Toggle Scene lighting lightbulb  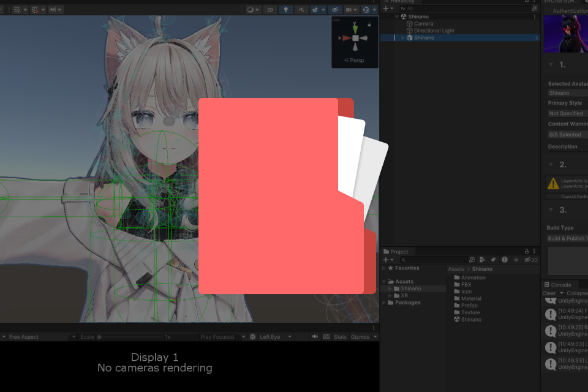[x=286, y=10]
